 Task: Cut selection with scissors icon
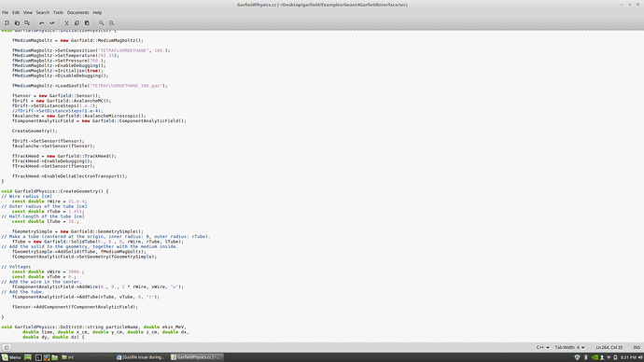(66, 23)
